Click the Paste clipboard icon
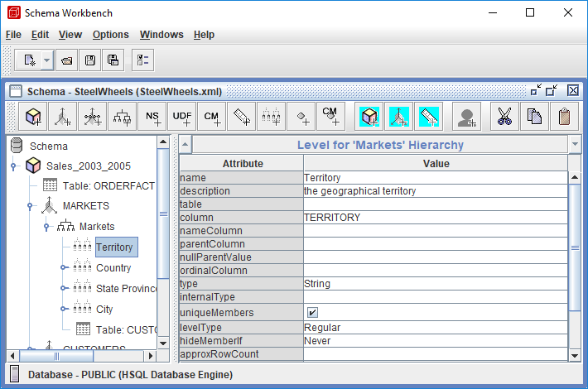The width and height of the screenshot is (588, 389). pyautogui.click(x=564, y=118)
